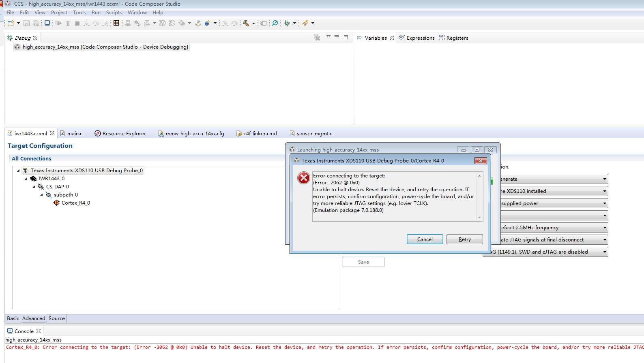Viewport: 644px width, 363px height.
Task: Click the New wizard toolbar icon
Action: pos(11,23)
